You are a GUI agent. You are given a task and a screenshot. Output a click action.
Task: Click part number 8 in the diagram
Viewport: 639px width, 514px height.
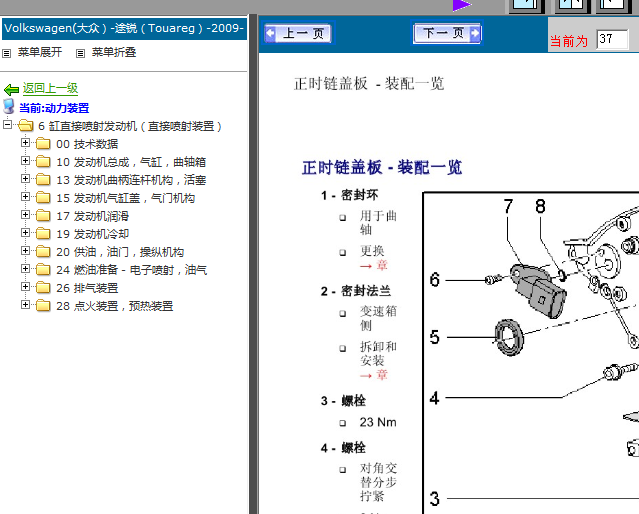tap(540, 206)
